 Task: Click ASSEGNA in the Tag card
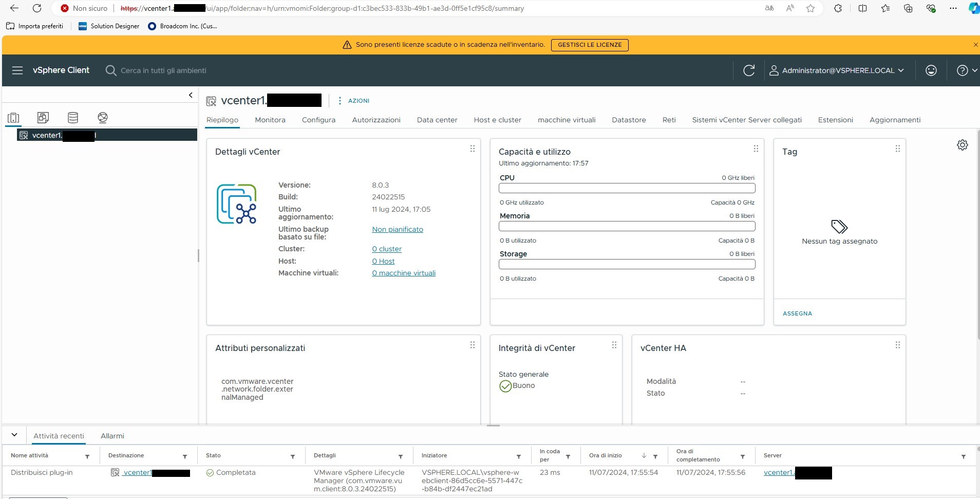pos(797,313)
